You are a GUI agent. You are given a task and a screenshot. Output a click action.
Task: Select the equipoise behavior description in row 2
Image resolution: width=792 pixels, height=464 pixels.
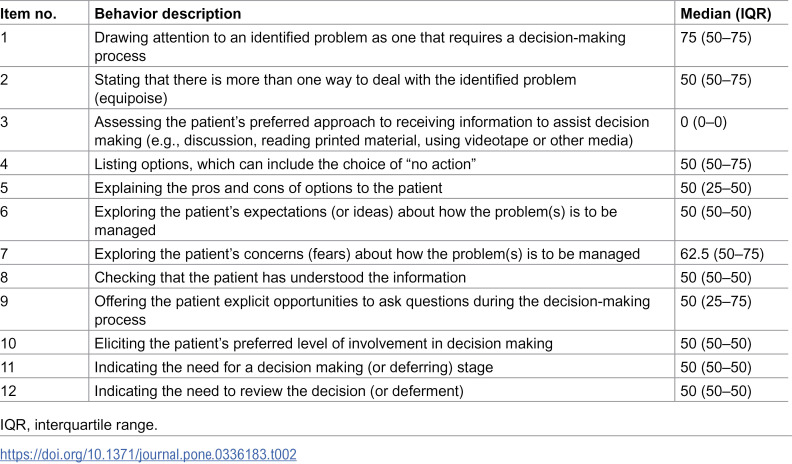point(335,89)
